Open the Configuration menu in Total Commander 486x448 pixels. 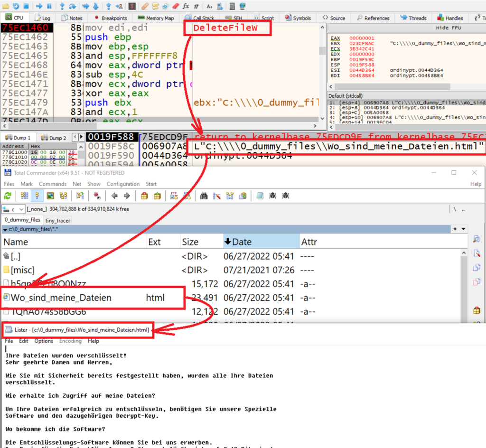coord(123,184)
